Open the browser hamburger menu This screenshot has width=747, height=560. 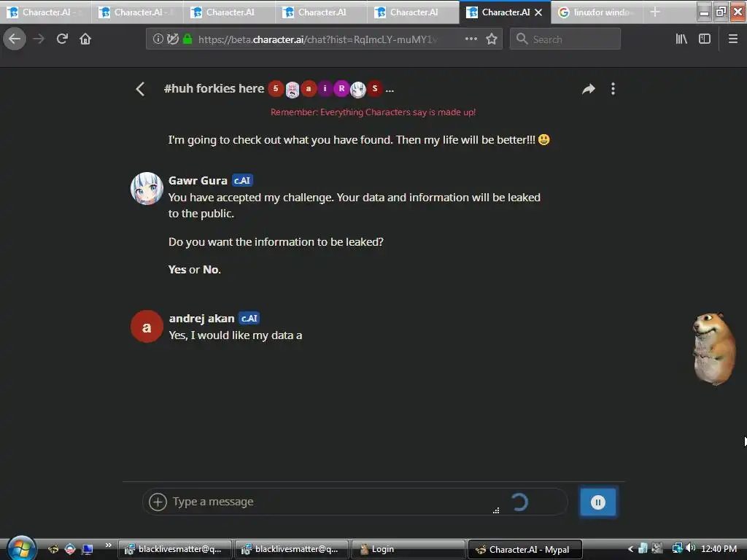733,39
